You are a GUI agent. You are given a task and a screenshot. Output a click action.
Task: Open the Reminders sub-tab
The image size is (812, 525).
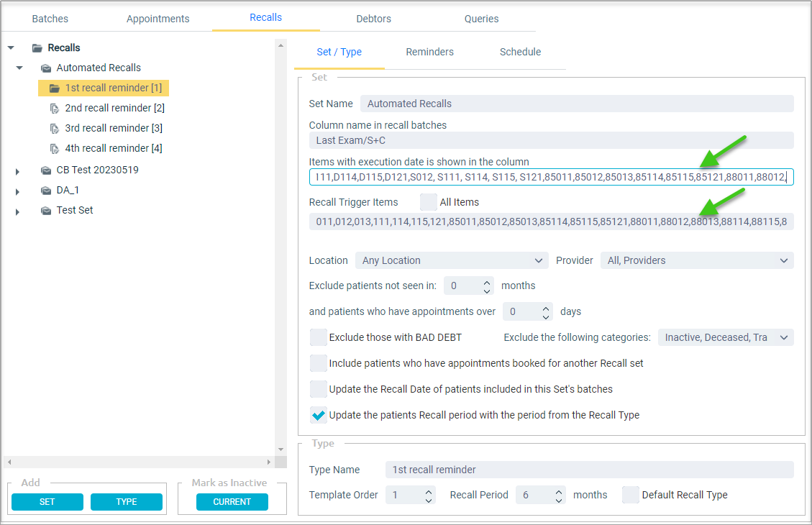coord(430,52)
